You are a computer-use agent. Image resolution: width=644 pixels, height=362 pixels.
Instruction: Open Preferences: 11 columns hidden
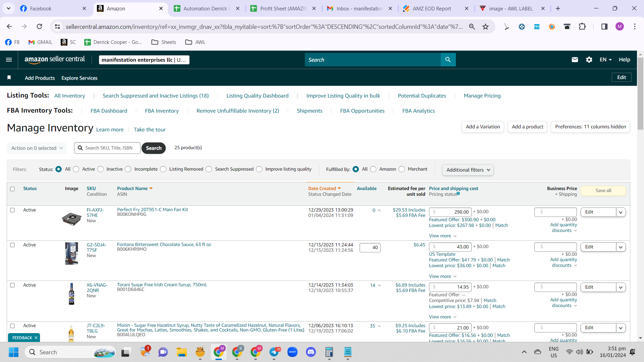coord(590,127)
